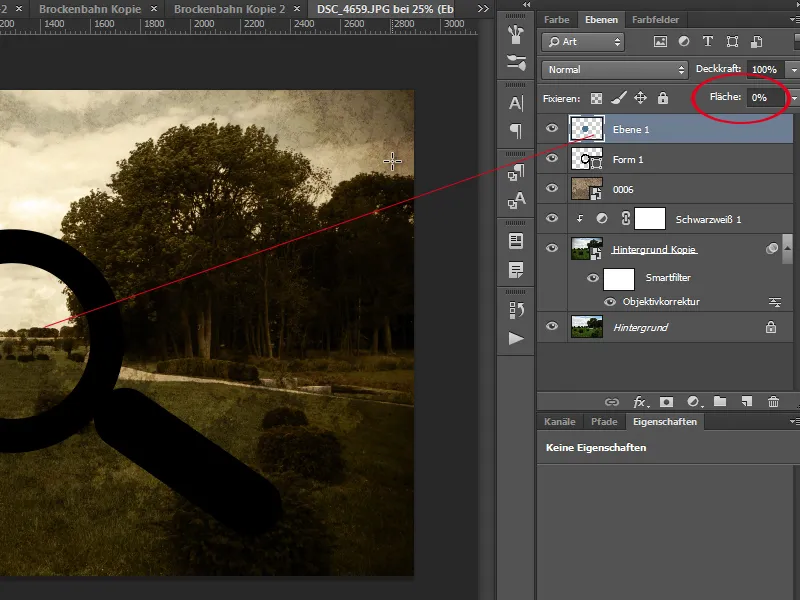Close the Brockenbahn Kopie document tab

pyautogui.click(x=154, y=9)
